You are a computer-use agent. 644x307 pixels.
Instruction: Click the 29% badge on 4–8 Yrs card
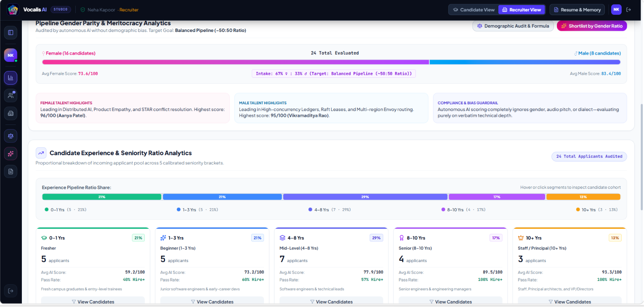click(x=376, y=238)
